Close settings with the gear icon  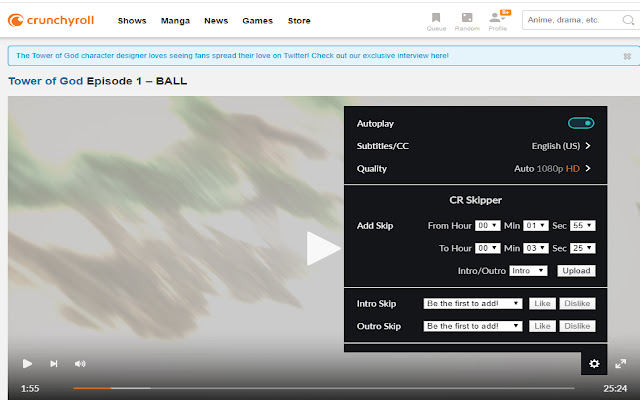pos(594,364)
